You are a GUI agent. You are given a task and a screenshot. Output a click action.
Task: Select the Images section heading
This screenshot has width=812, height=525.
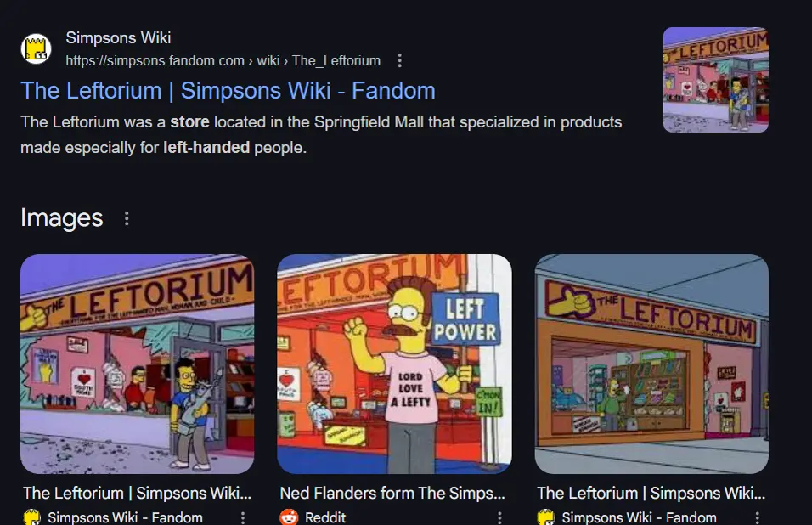(x=62, y=218)
